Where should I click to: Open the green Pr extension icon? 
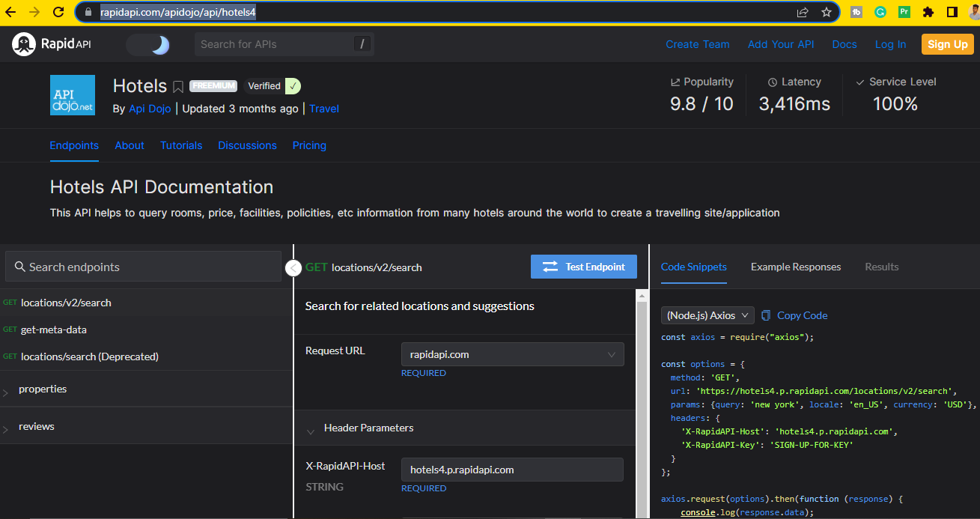click(904, 12)
